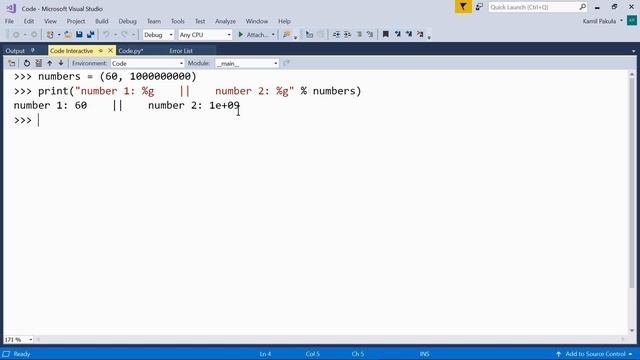The height and width of the screenshot is (360, 640).
Task: Toggle pin on Code Interactive tab
Action: click(100, 51)
